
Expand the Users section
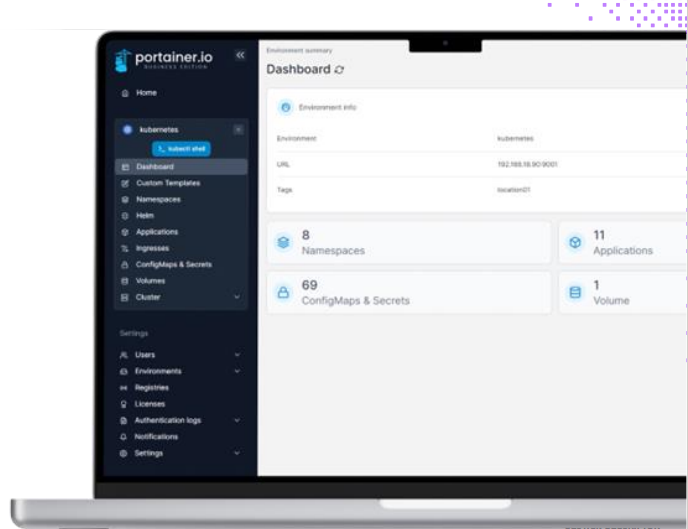click(x=237, y=355)
